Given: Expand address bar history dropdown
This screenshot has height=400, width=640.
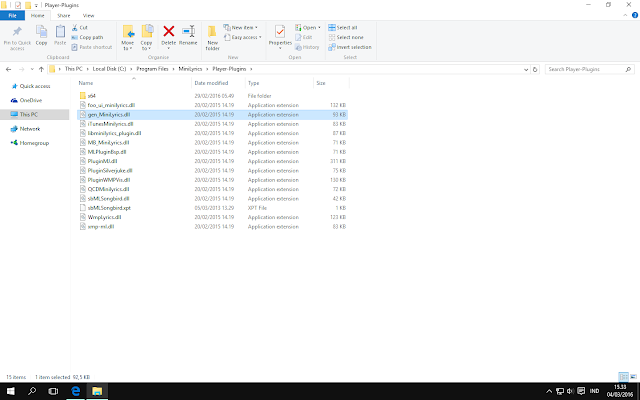Looking at the screenshot, I should pyautogui.click(x=526, y=69).
